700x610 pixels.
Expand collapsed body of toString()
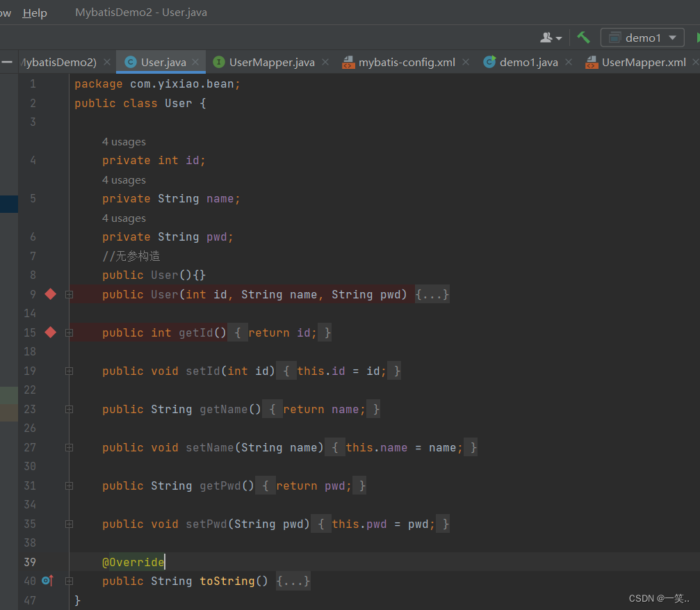point(293,581)
